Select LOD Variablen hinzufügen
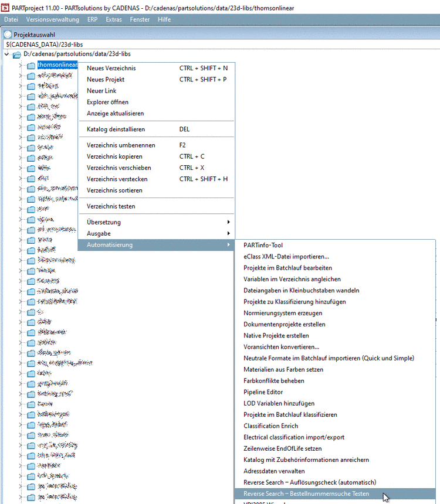Image resolution: width=440 pixels, height=504 pixels. (x=335, y=403)
